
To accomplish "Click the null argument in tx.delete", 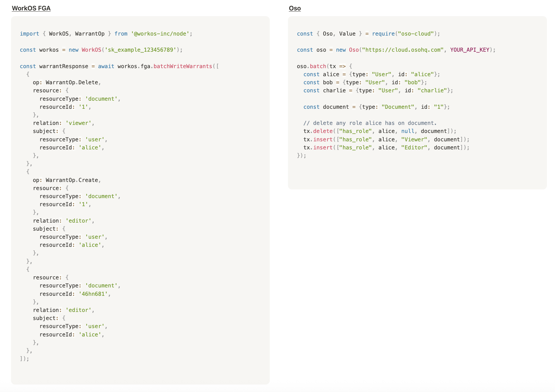I will point(408,131).
